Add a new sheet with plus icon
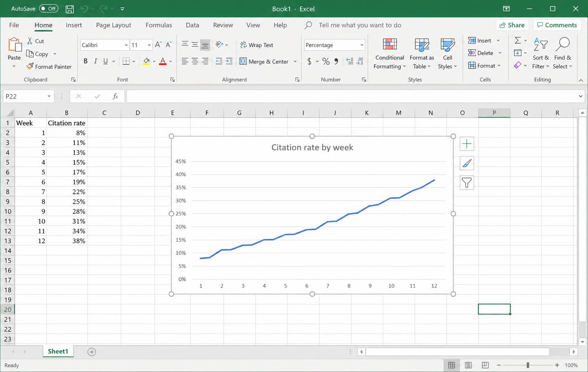 (x=92, y=352)
